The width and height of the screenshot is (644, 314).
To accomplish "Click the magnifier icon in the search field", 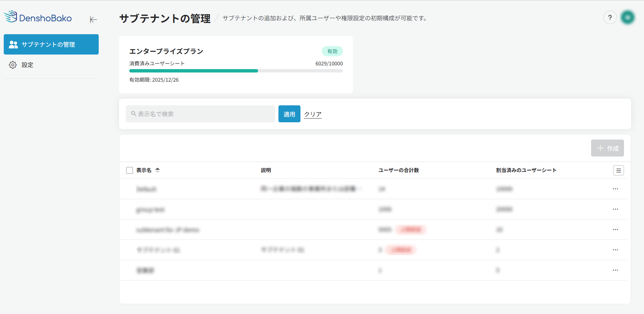I will (134, 114).
